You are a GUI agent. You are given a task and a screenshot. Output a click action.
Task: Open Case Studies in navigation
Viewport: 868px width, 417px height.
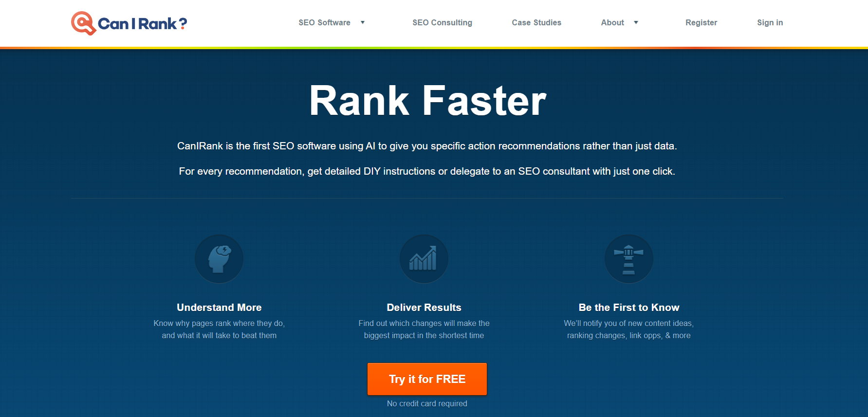coord(536,22)
